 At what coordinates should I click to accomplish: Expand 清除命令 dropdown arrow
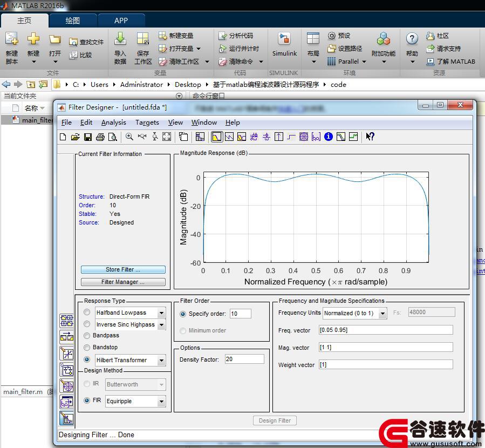[x=261, y=62]
